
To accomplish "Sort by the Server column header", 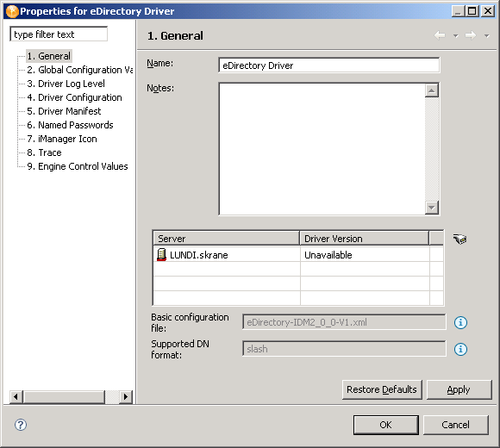I will [226, 239].
